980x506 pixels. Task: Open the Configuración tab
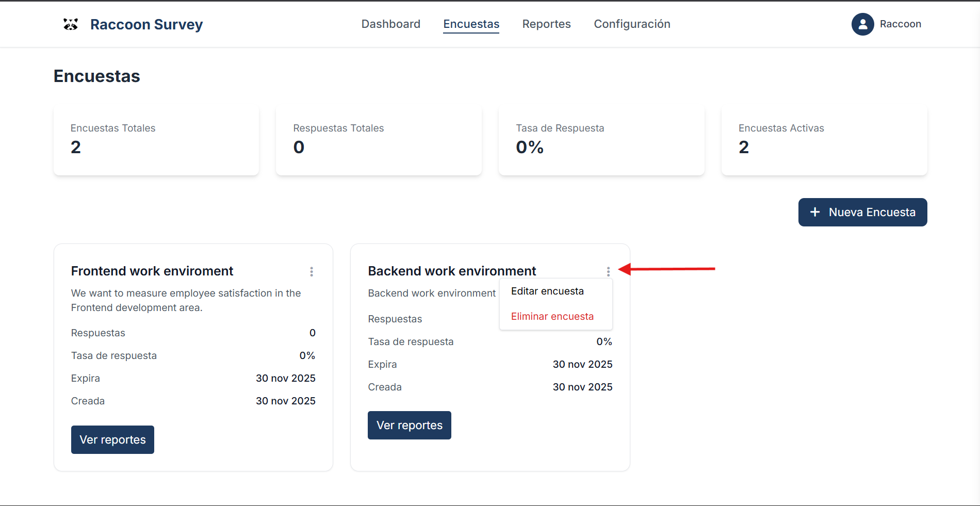[632, 24]
